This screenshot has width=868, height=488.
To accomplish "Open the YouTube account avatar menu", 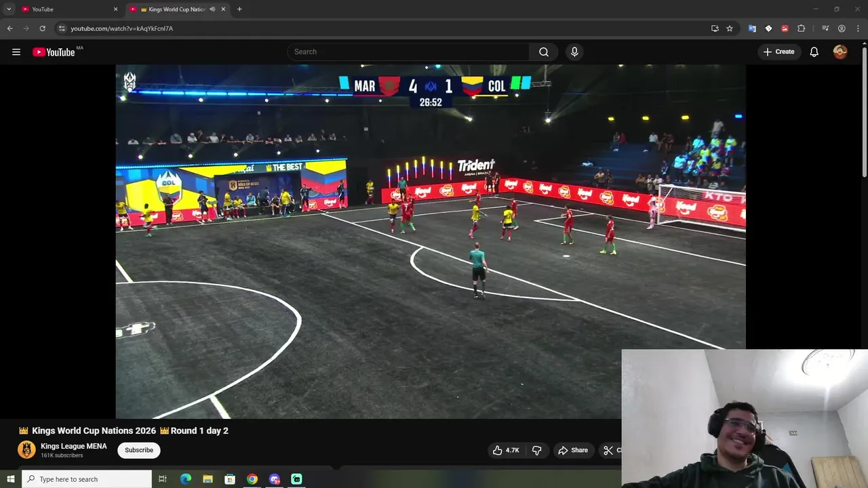I will (x=840, y=52).
